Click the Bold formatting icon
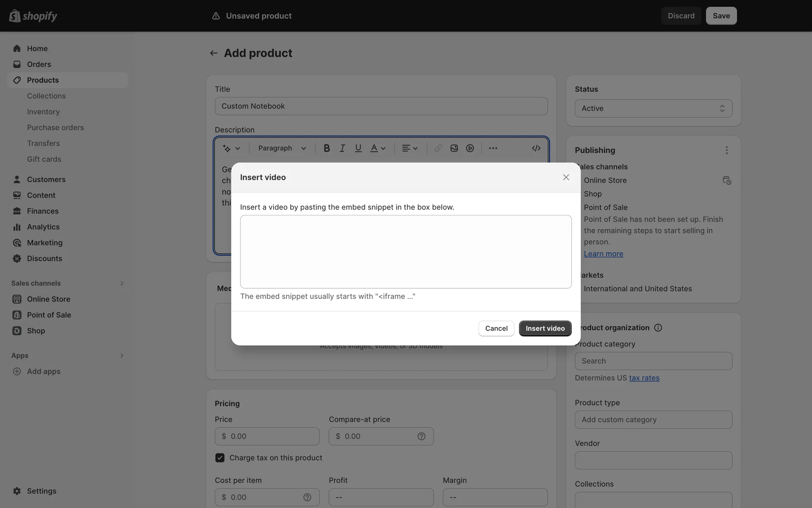812x508 pixels. 326,148
